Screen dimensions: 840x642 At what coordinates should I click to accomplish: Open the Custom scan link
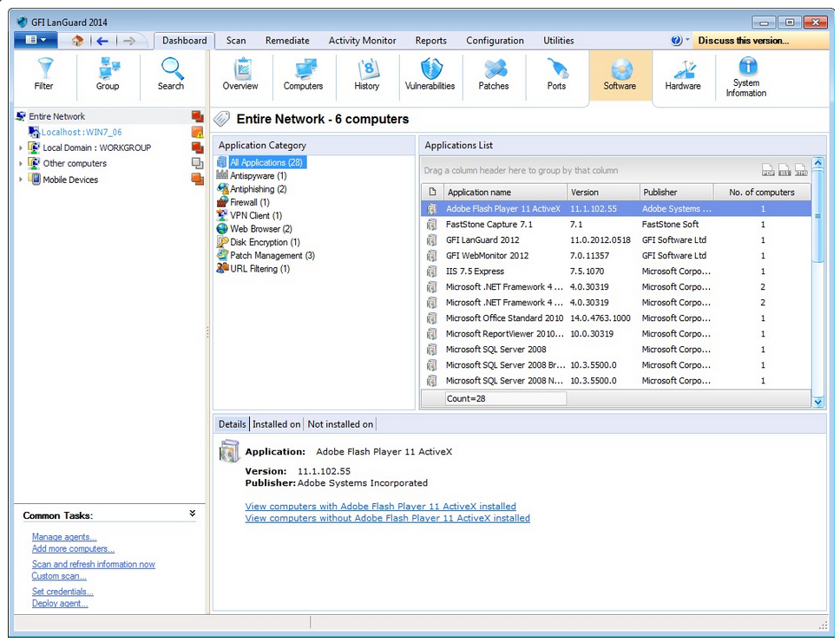pyautogui.click(x=59, y=576)
